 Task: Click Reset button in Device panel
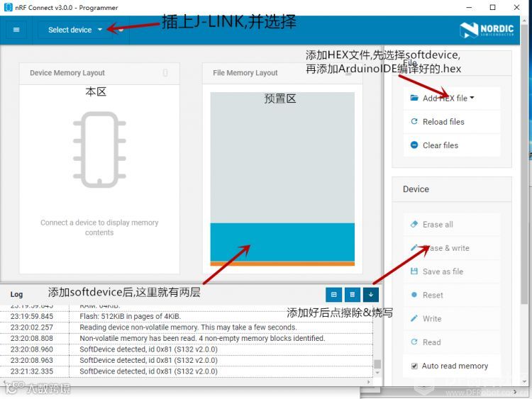tap(452, 296)
